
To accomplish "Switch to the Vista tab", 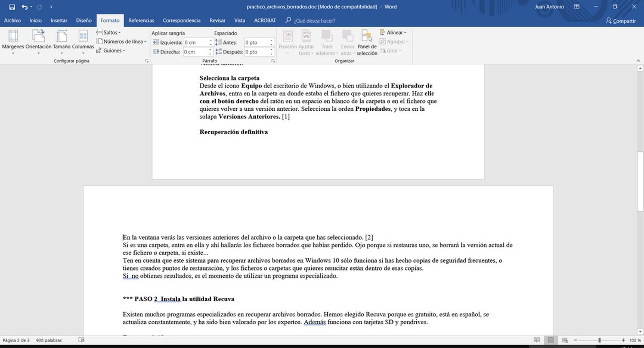I will pyautogui.click(x=240, y=20).
